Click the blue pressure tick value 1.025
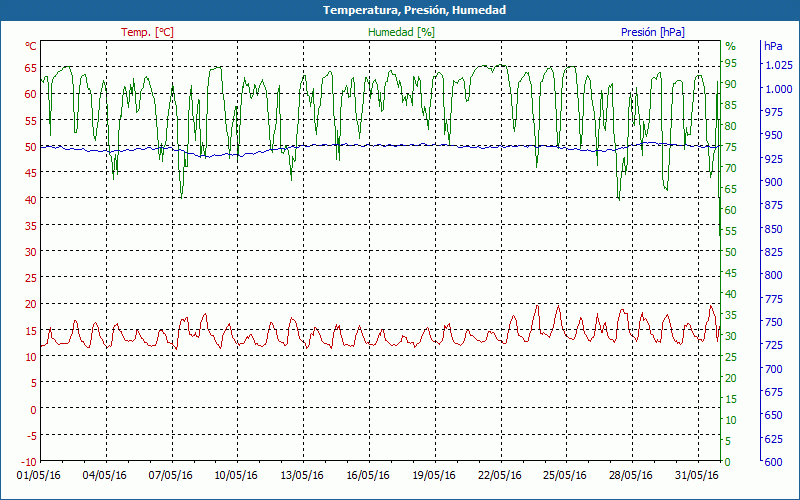800x500 pixels. pos(779,65)
